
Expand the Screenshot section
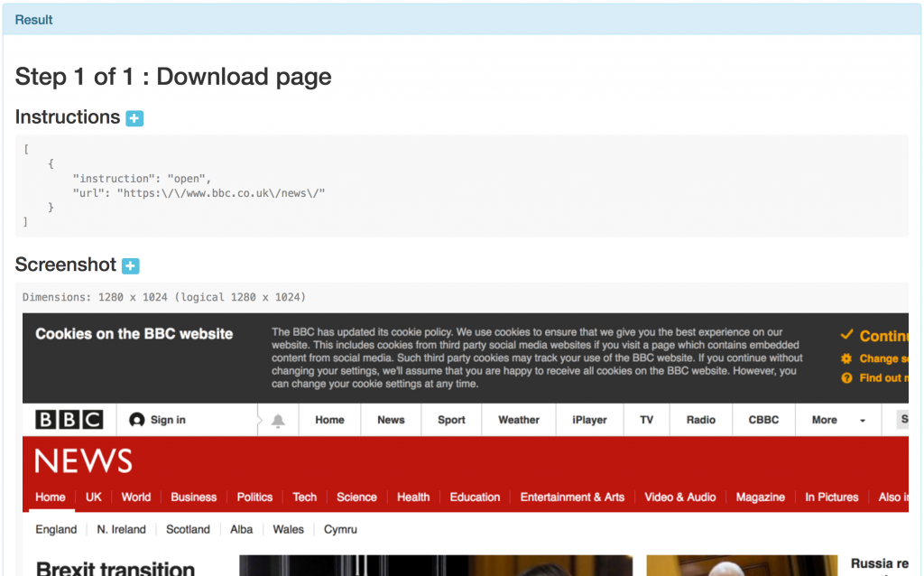(131, 266)
